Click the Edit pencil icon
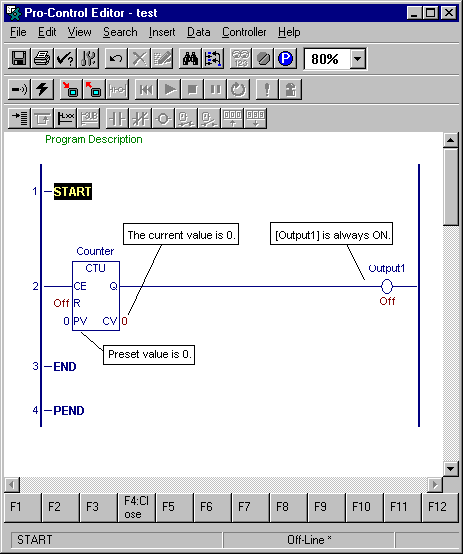Image resolution: width=463 pixels, height=554 pixels. tap(162, 58)
